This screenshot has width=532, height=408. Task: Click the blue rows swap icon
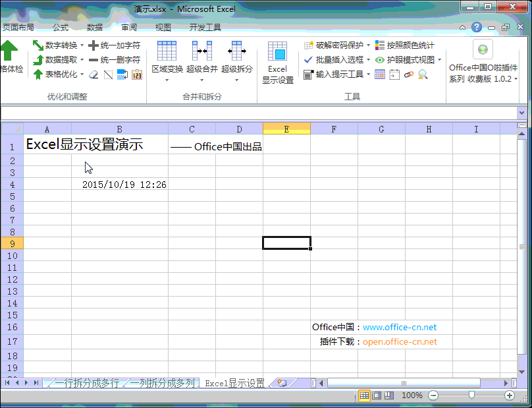click(122, 74)
